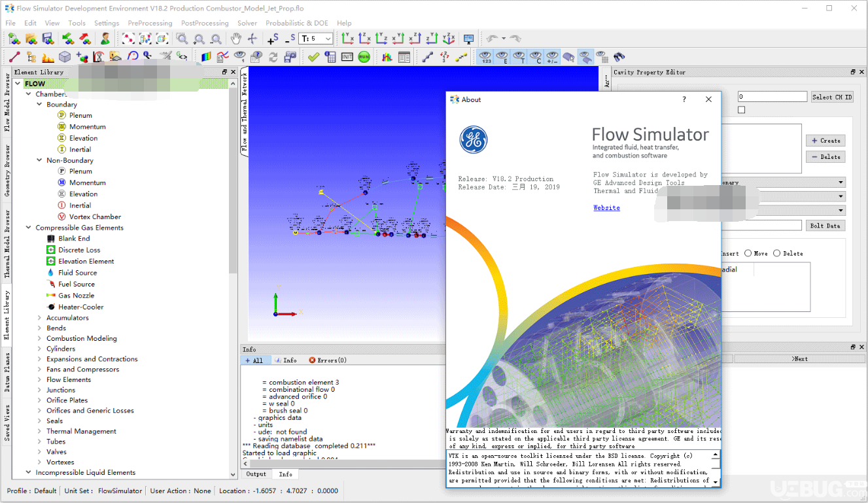Click the >Next button

coord(800,358)
